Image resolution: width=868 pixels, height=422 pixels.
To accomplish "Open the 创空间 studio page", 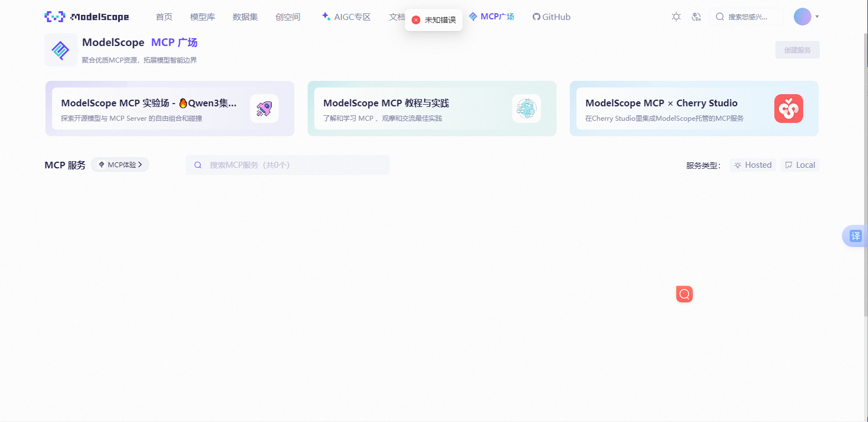I will click(x=288, y=17).
